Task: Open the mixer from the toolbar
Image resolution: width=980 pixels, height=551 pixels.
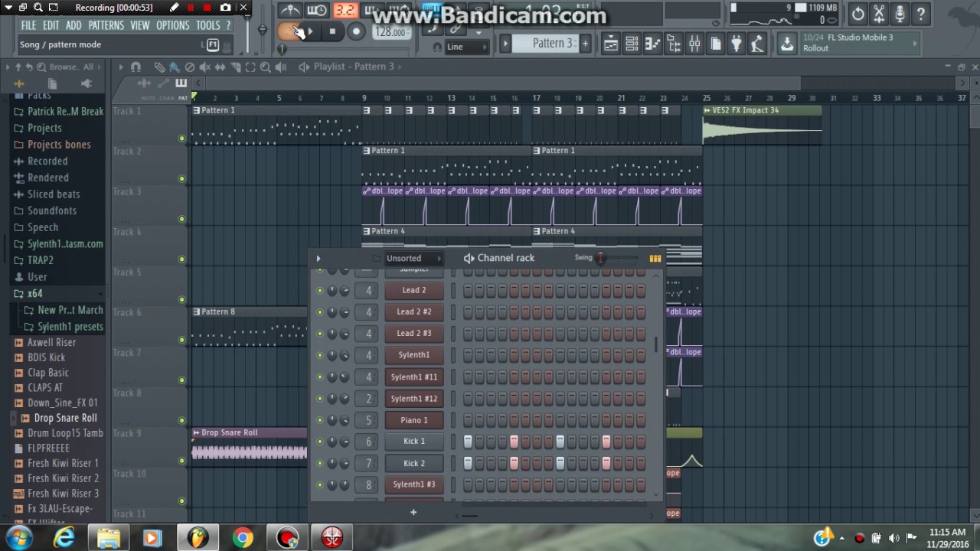Action: click(694, 44)
